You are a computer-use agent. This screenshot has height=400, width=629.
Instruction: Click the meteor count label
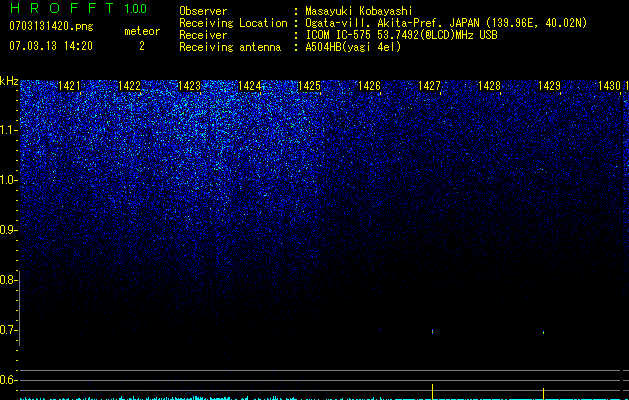(x=142, y=31)
